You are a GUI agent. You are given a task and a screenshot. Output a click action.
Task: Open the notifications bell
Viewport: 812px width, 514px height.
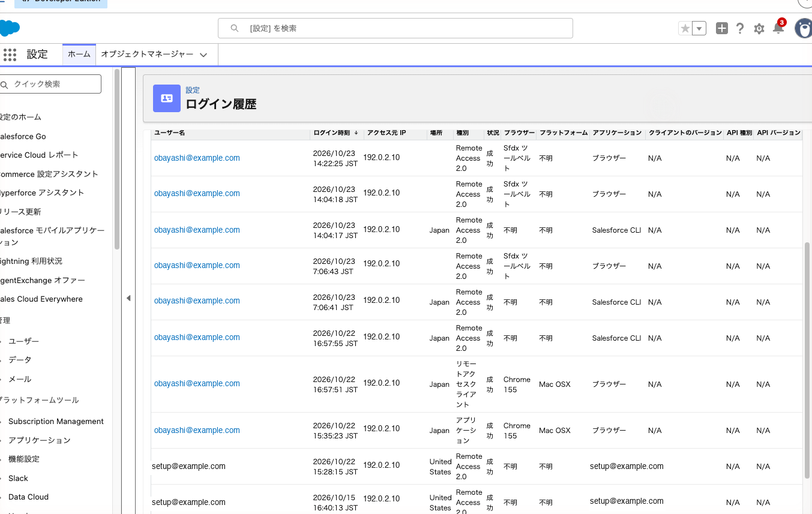click(x=778, y=28)
